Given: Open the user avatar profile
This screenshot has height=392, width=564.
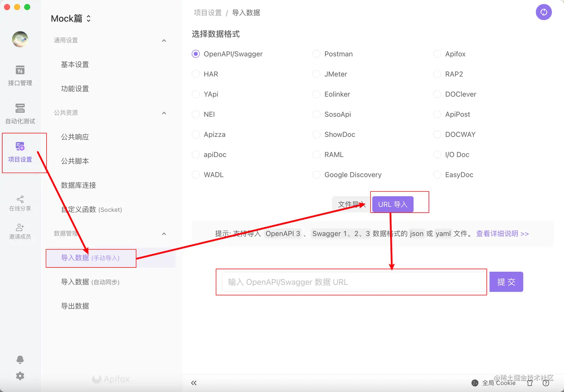Looking at the screenshot, I should click(20, 39).
